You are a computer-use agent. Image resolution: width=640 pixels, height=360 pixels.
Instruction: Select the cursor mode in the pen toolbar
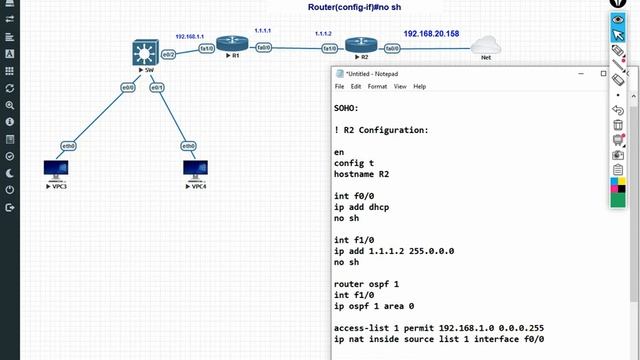point(618,35)
